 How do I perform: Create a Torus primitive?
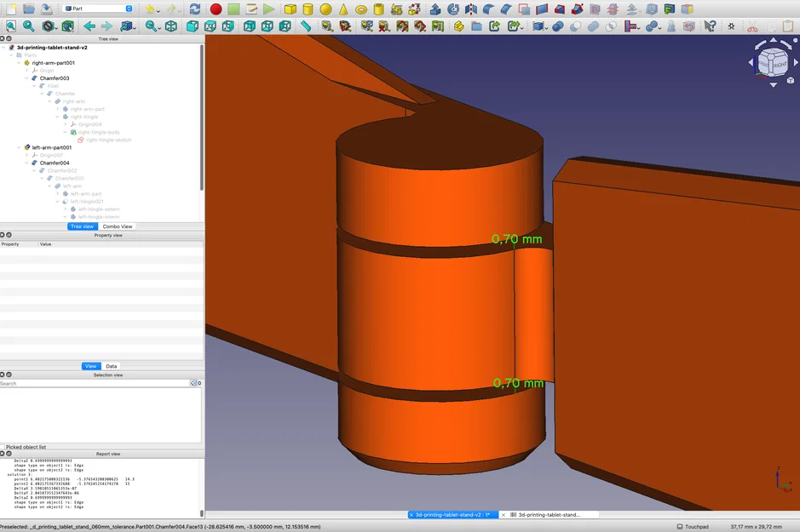[x=361, y=9]
